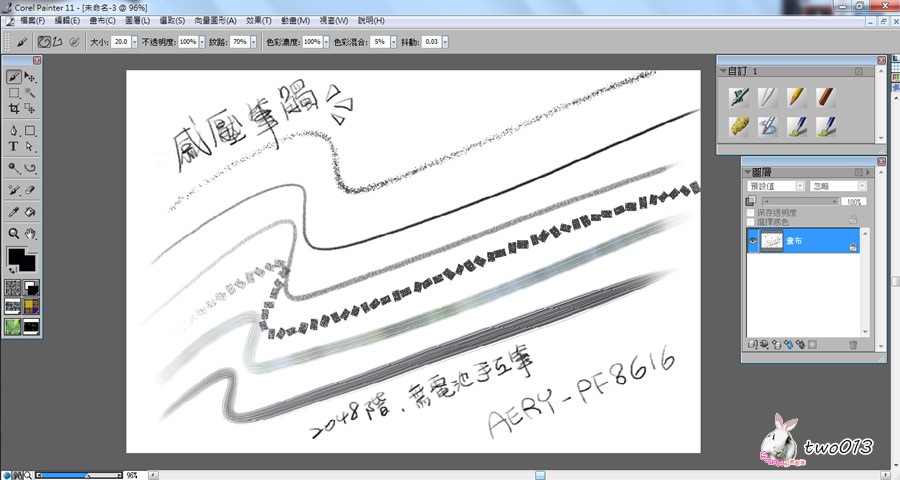Viewport: 900px width, 480px height.
Task: Select the Pen tool
Action: pyautogui.click(x=14, y=131)
